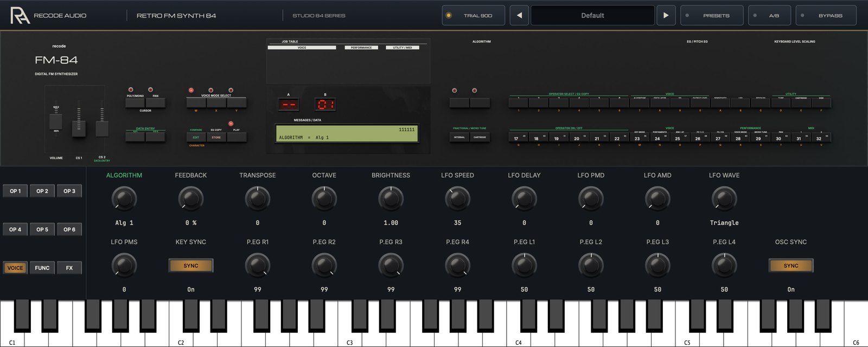
Task: Click the P.EG R4 knob
Action: click(x=458, y=265)
